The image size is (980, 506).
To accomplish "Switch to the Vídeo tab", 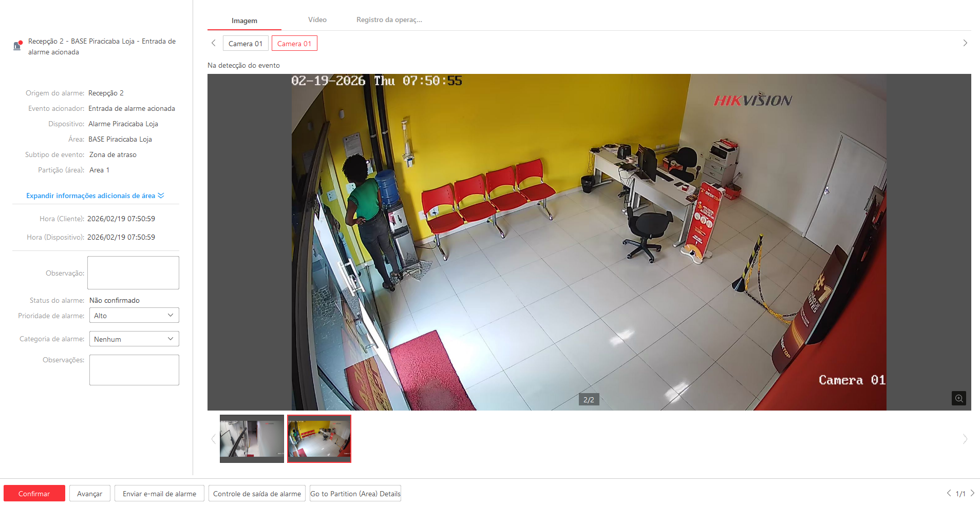I will 317,20.
